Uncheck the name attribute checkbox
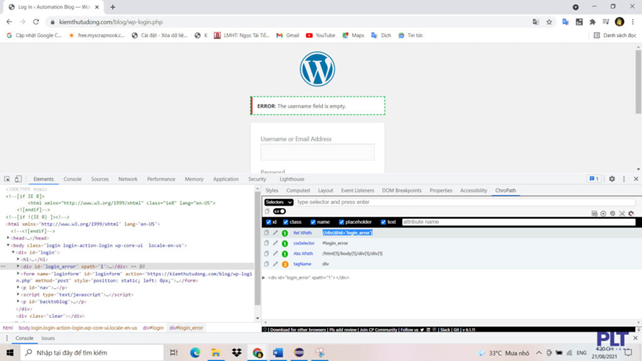This screenshot has height=361, width=642. tap(313, 222)
